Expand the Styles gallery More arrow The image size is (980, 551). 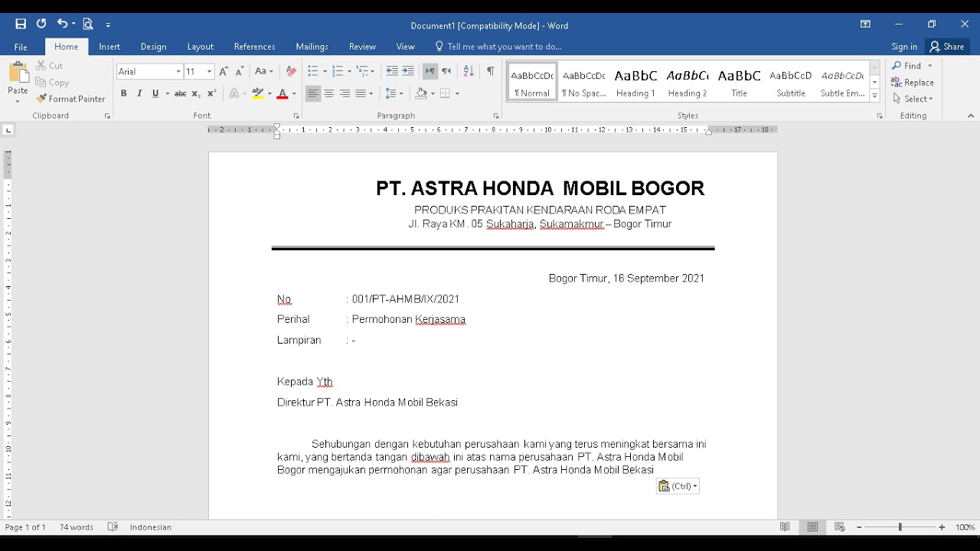875,96
